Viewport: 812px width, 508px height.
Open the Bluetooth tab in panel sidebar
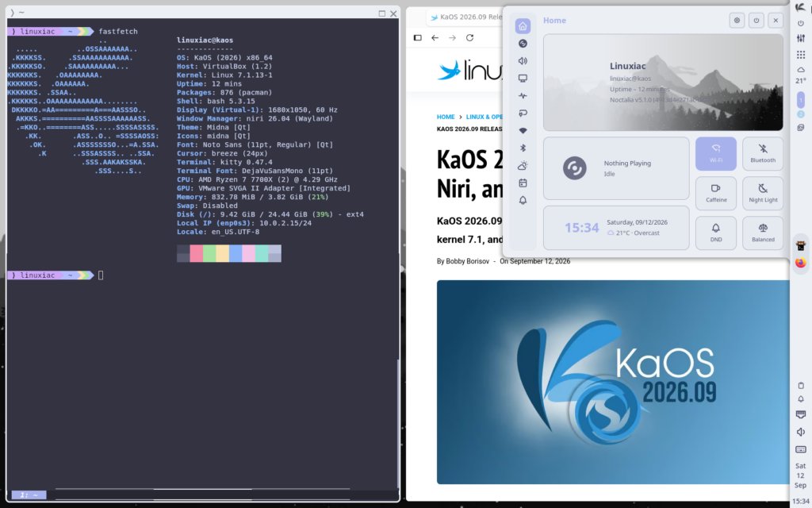pyautogui.click(x=523, y=148)
